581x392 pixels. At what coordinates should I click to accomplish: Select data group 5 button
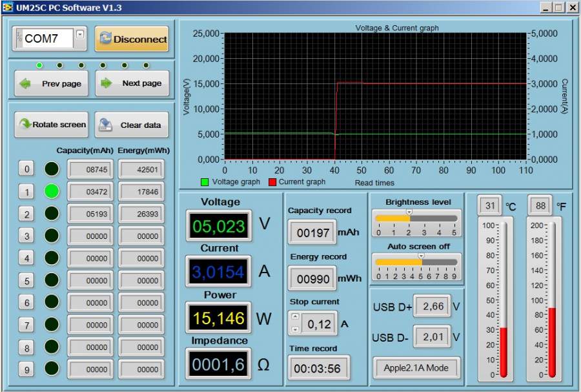coord(26,280)
